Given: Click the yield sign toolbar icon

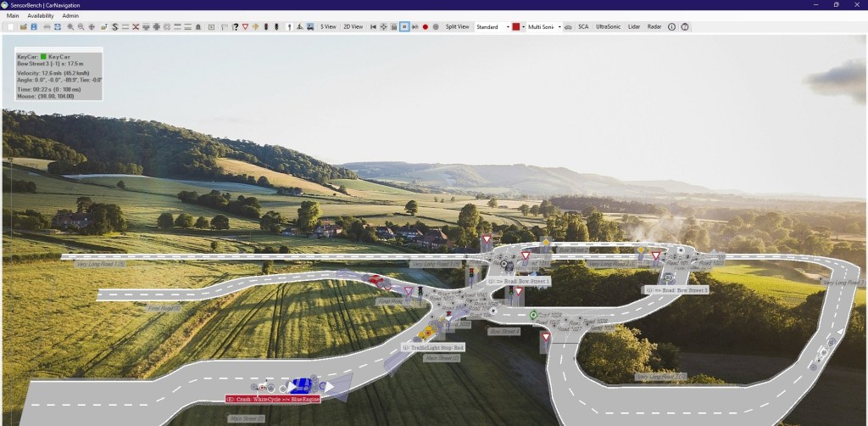Looking at the screenshot, I should pyautogui.click(x=245, y=27).
